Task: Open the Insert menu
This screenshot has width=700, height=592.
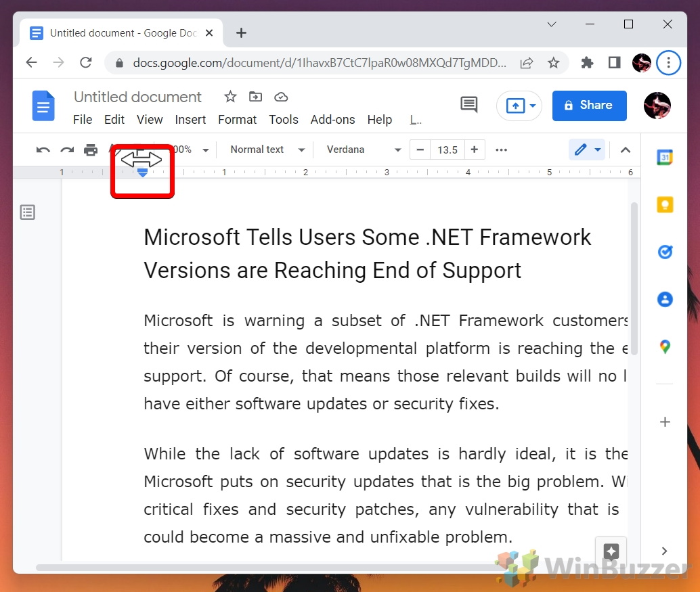Action: 190,120
